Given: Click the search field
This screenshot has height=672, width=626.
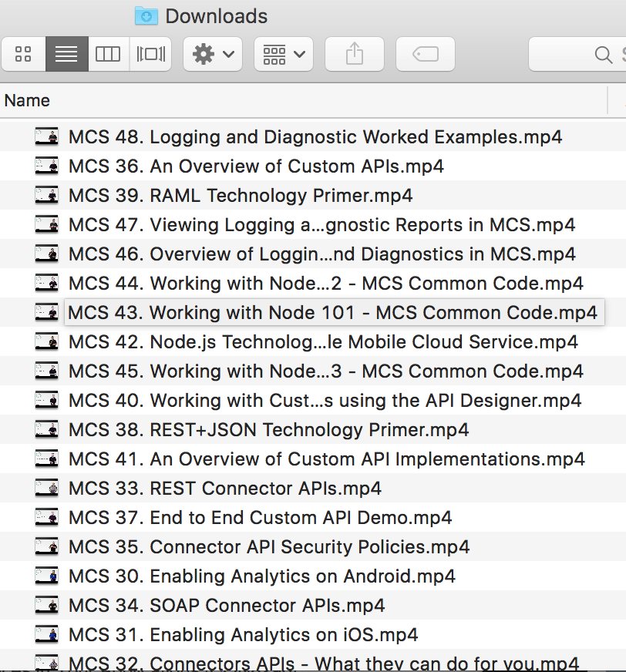Looking at the screenshot, I should tap(577, 54).
